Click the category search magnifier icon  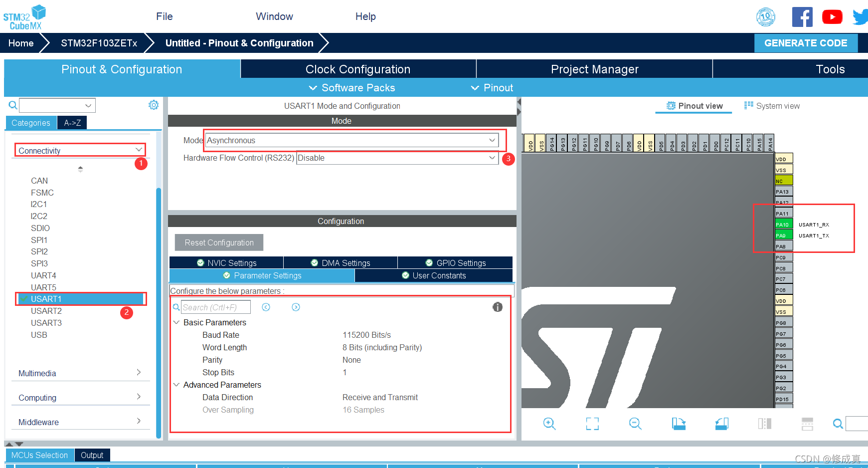click(x=13, y=105)
